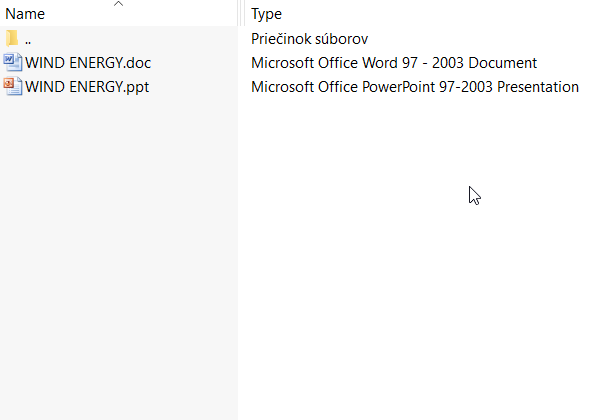Toggle the sort arrow above Name

(x=118, y=4)
